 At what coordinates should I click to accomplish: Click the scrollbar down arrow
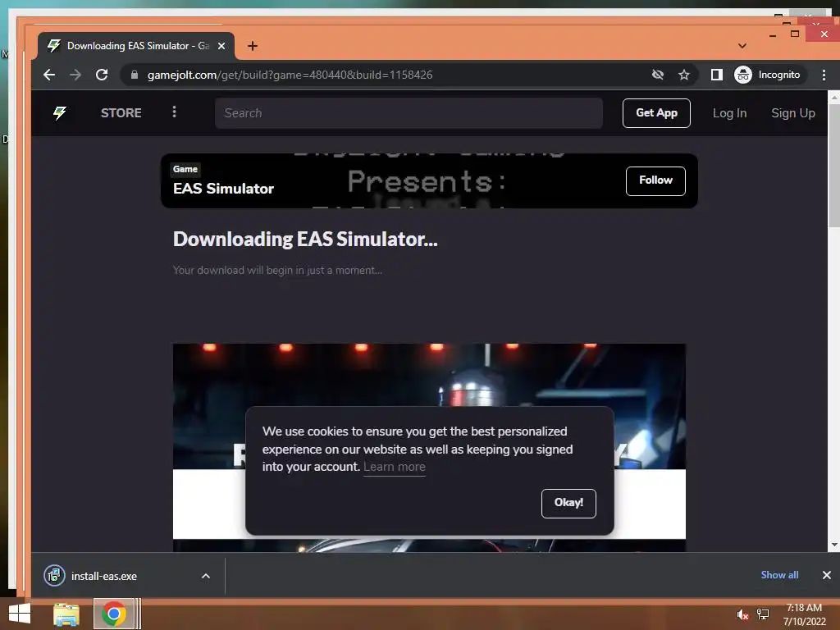click(833, 545)
